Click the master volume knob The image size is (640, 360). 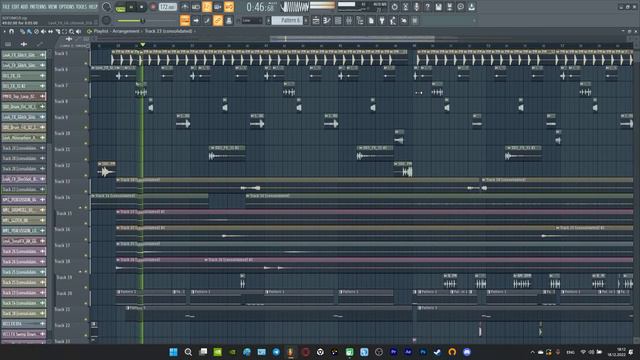click(x=106, y=7)
